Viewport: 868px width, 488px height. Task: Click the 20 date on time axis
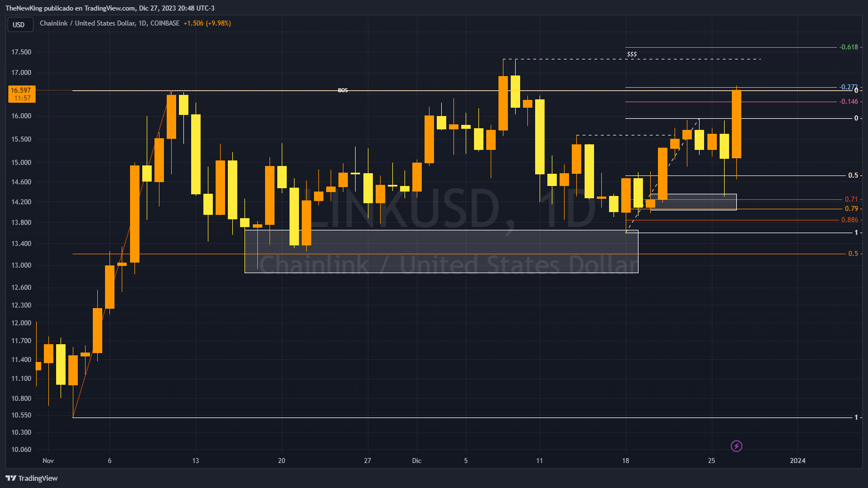(x=282, y=461)
